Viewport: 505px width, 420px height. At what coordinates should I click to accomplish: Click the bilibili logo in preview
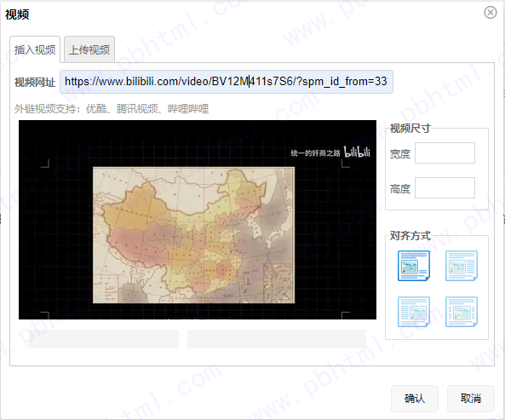click(x=357, y=152)
